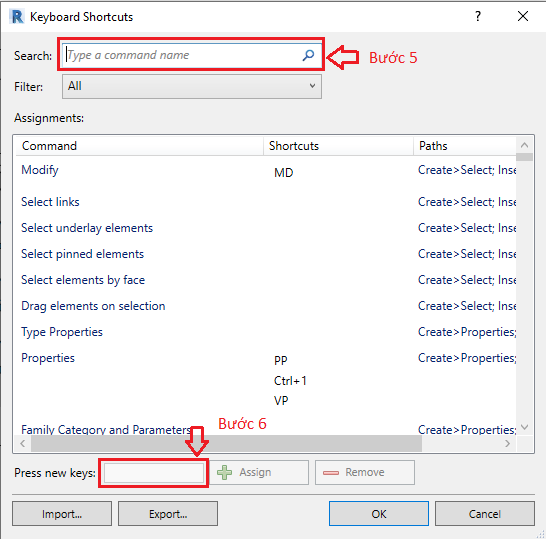This screenshot has width=547, height=539.
Task: Click the Press new keys input box
Action: click(x=154, y=473)
